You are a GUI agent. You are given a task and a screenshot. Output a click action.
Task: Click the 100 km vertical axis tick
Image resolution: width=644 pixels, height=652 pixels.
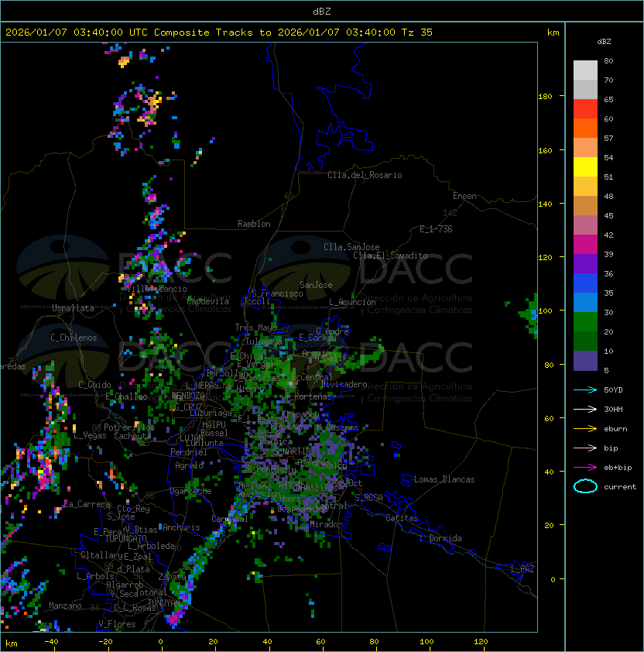pos(545,311)
